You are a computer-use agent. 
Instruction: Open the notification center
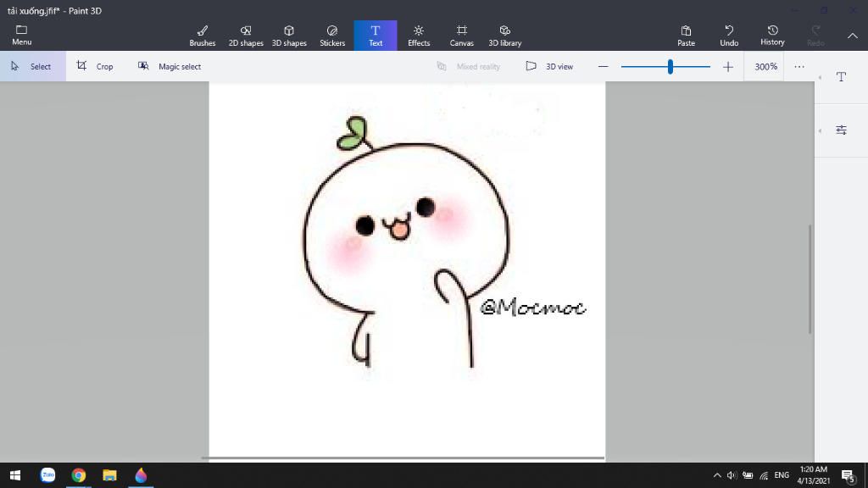(848, 475)
